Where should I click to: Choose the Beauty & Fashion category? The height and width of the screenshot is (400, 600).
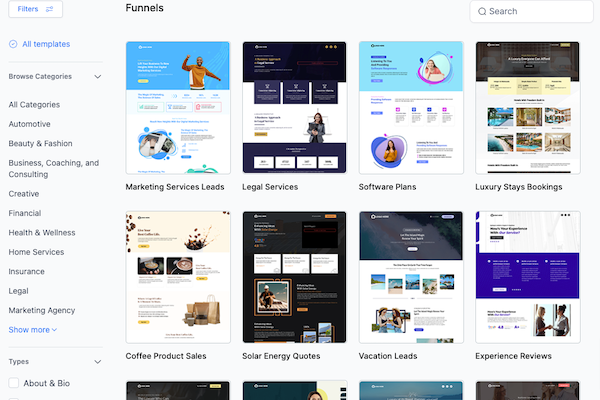click(x=40, y=144)
